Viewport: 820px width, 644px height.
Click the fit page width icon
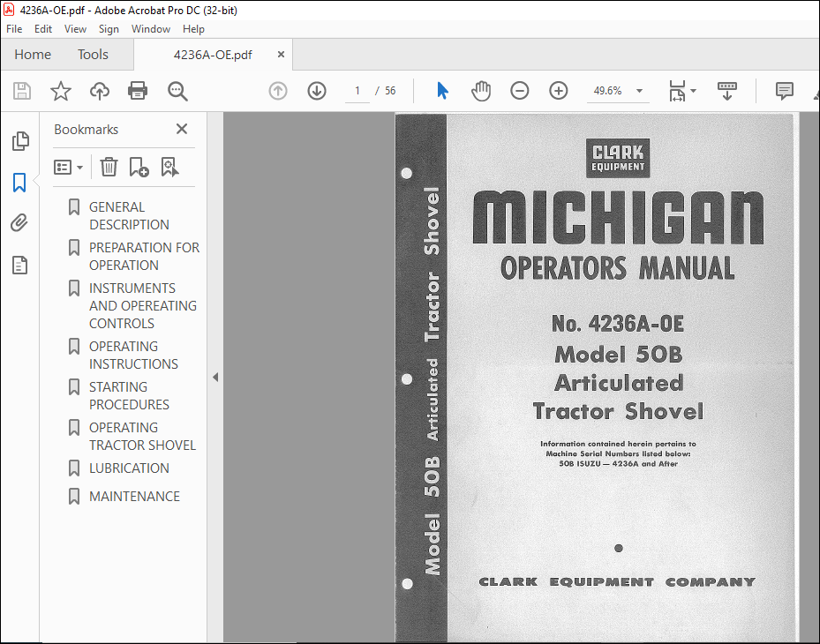[677, 91]
